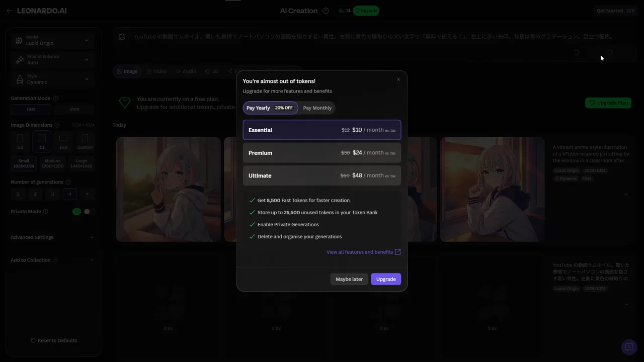This screenshot has height=362, width=644.
Task: Click the Add to Collection info icon
Action: [55, 260]
